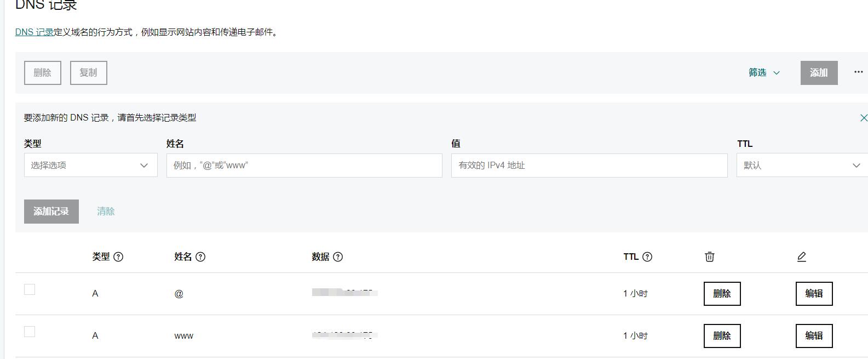The image size is (868, 359).
Task: Click the help icon next to 类型 column
Action: pyautogui.click(x=118, y=257)
